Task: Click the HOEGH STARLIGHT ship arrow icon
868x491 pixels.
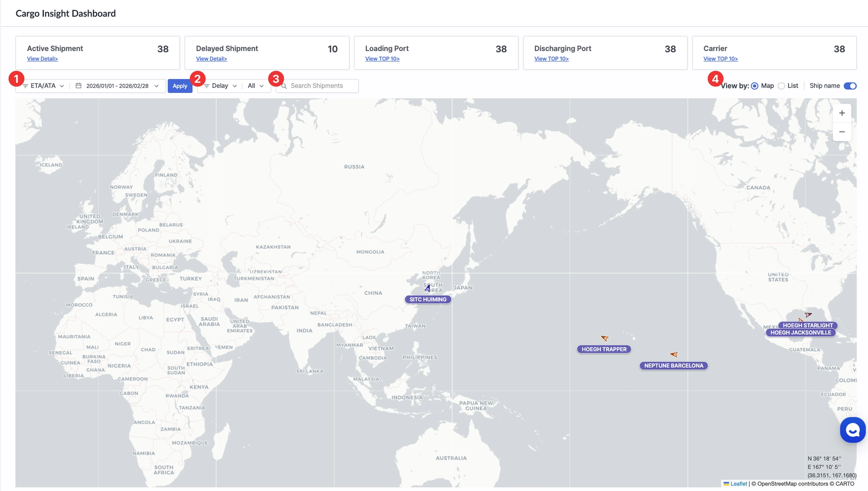Action: tap(808, 315)
